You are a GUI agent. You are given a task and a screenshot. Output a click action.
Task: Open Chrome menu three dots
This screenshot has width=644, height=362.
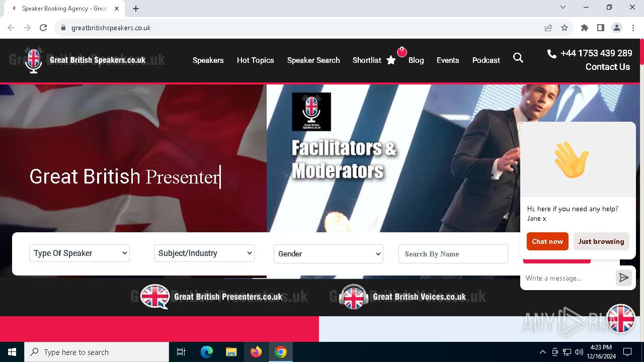coord(633,28)
